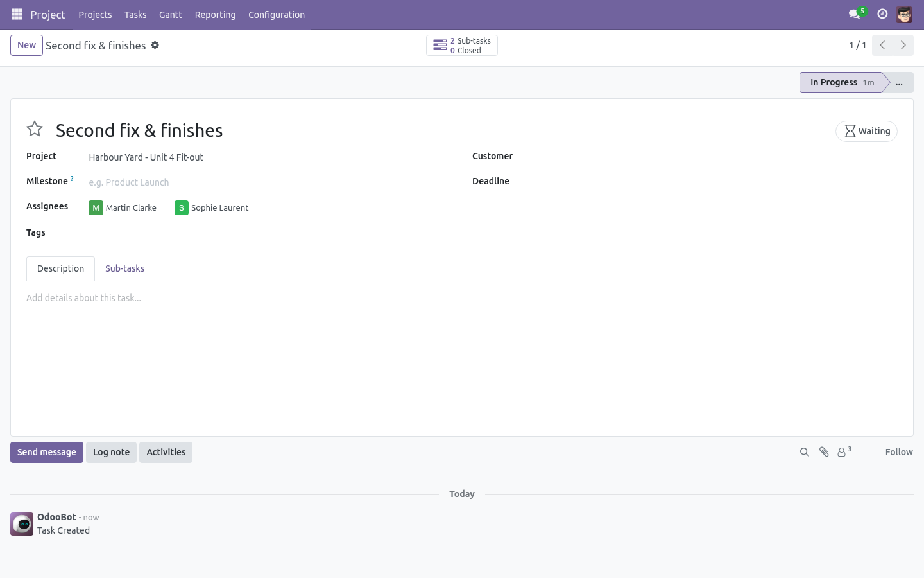Viewport: 924px width, 578px height.
Task: Open the gear actions menu beside task title
Action: (155, 45)
